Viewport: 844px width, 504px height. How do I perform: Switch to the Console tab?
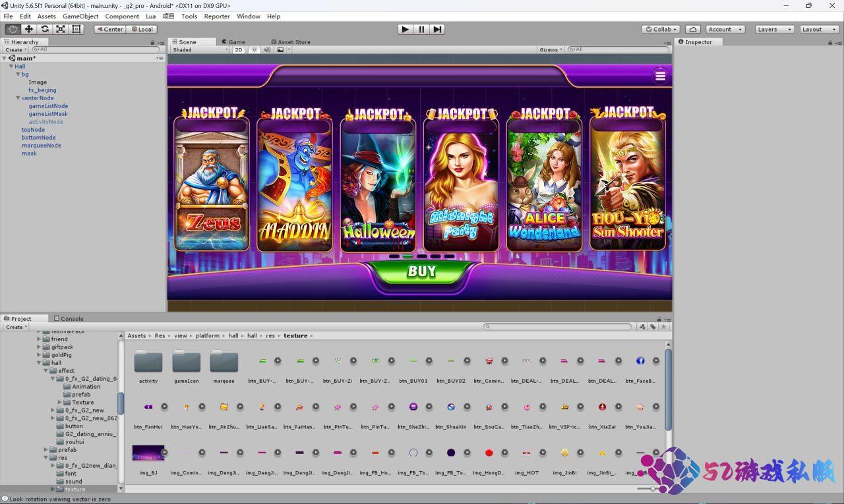(x=69, y=319)
